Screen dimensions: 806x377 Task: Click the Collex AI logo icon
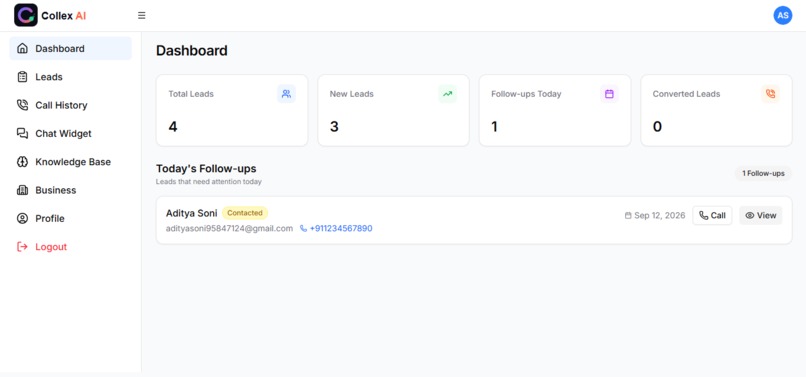click(x=26, y=15)
